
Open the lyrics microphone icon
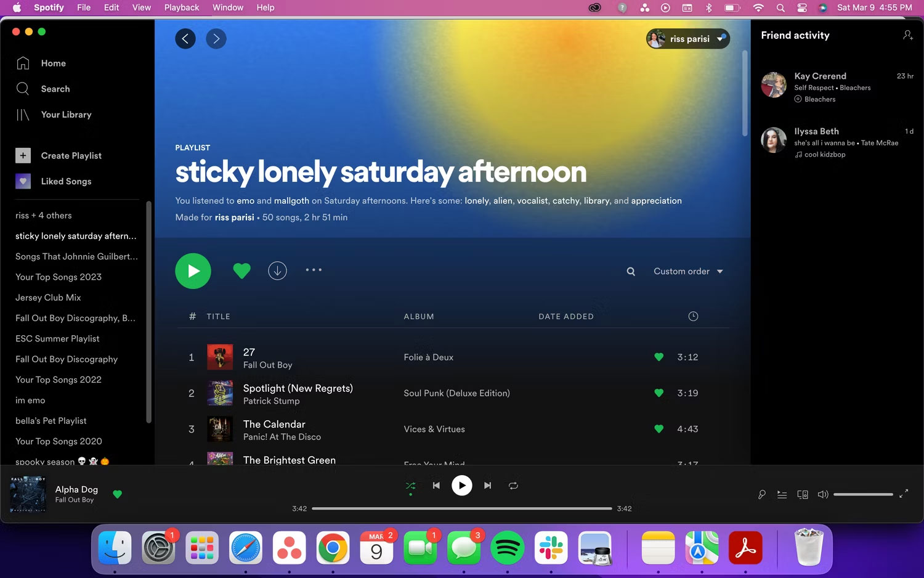coord(762,494)
